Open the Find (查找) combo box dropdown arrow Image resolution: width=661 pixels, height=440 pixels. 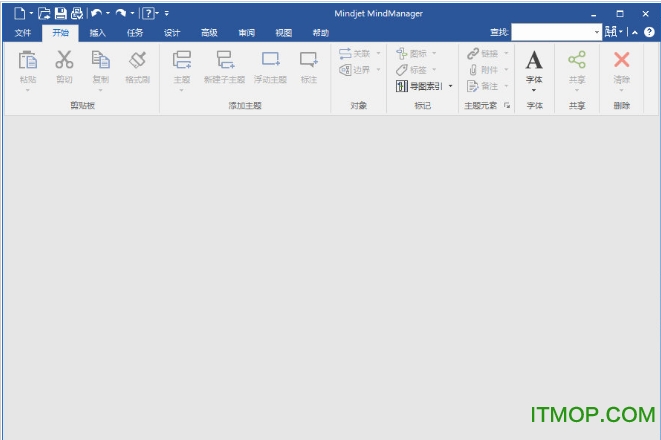[597, 32]
